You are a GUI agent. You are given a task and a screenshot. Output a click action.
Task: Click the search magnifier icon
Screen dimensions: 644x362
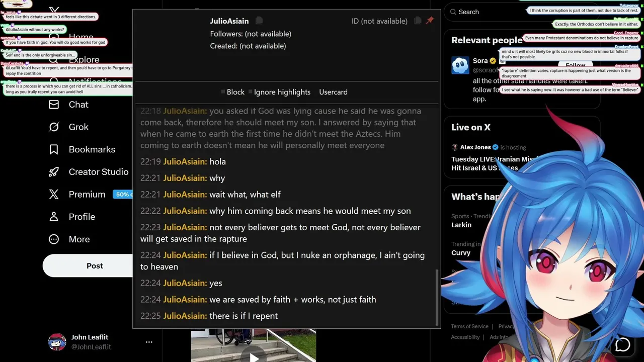click(453, 12)
